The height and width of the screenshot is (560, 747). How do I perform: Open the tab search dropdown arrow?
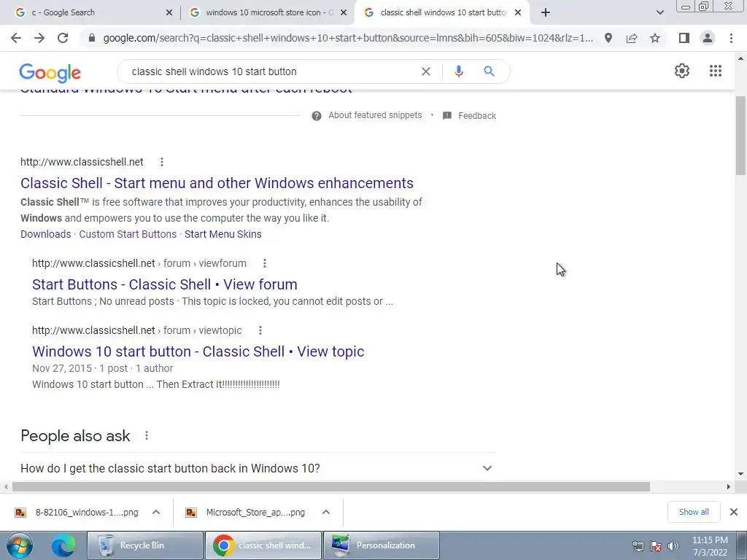[659, 13]
